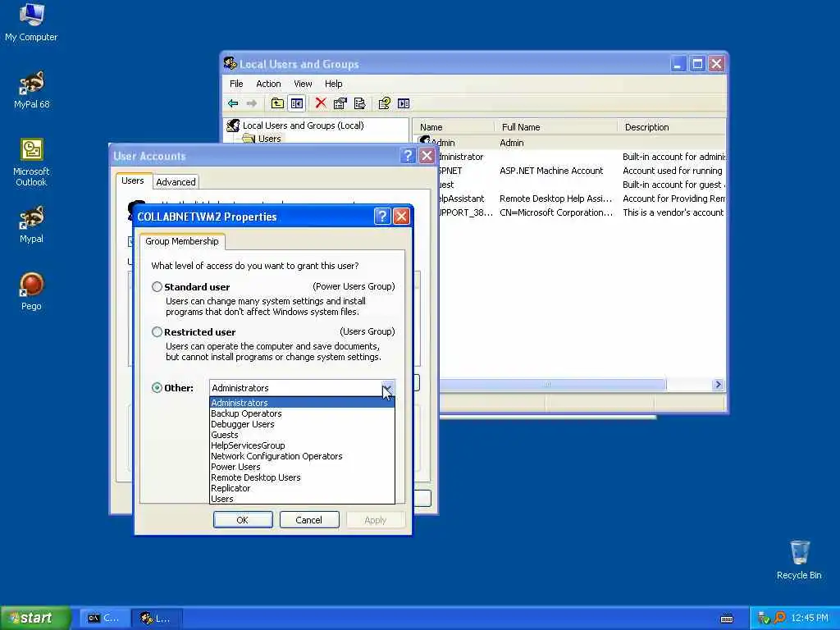This screenshot has width=840, height=630.
Task: Click the Forward arrow toolbar icon
Action: 252,103
